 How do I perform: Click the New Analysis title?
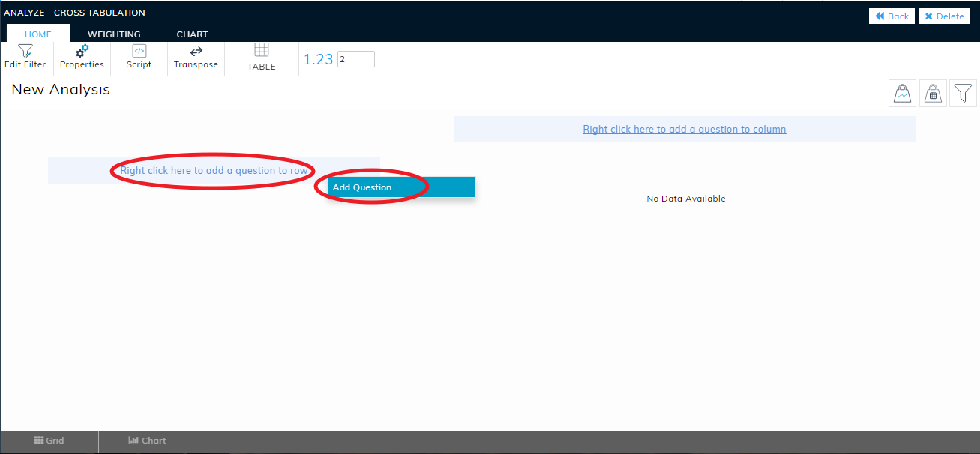point(61,90)
